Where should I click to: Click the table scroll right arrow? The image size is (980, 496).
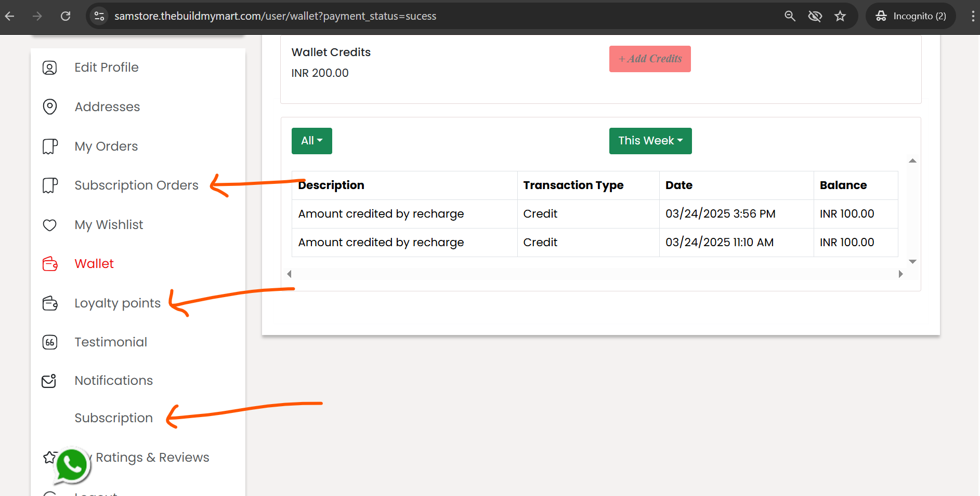coord(901,274)
